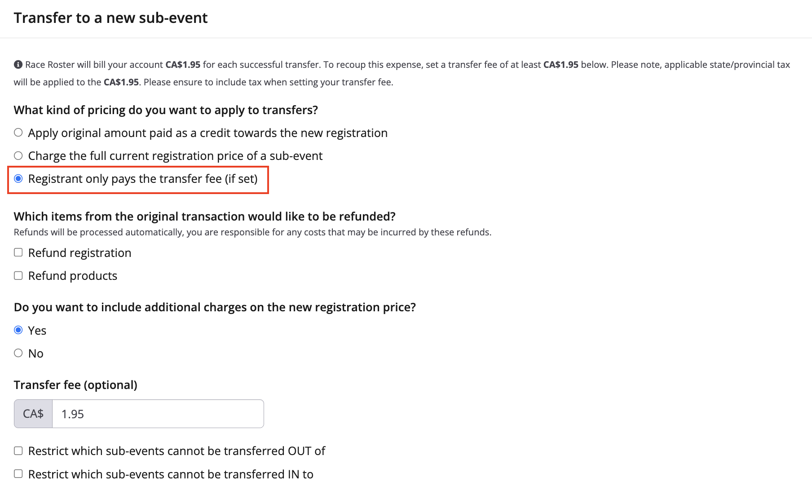Click the CA$ currency prefix box
The width and height of the screenshot is (812, 504).
tap(33, 413)
